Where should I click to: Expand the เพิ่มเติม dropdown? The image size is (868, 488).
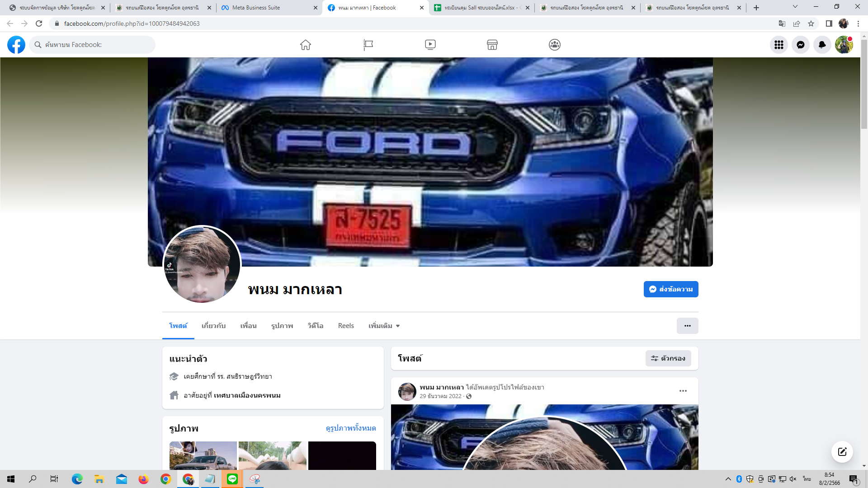[384, 326]
